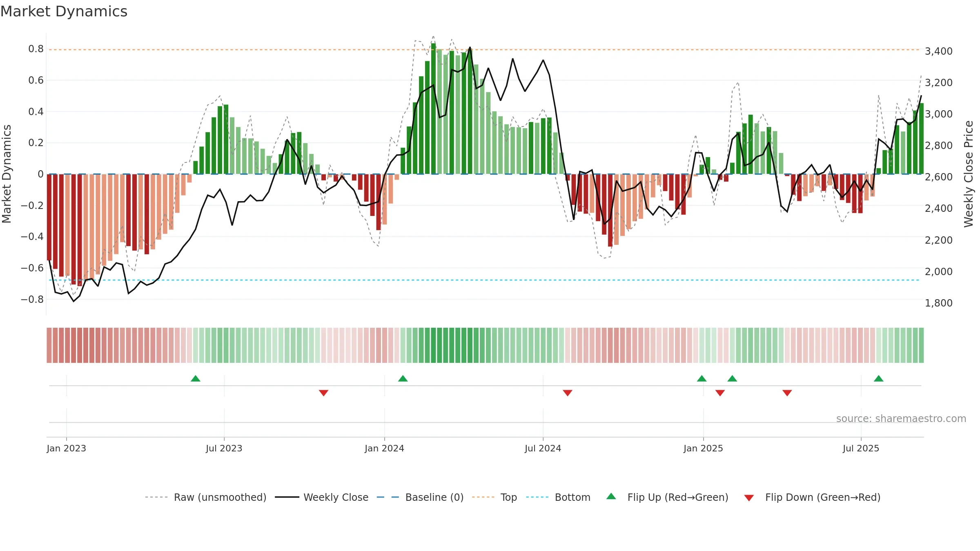Click the Bottom legend entry
The height and width of the screenshot is (551, 980).
[x=558, y=497]
